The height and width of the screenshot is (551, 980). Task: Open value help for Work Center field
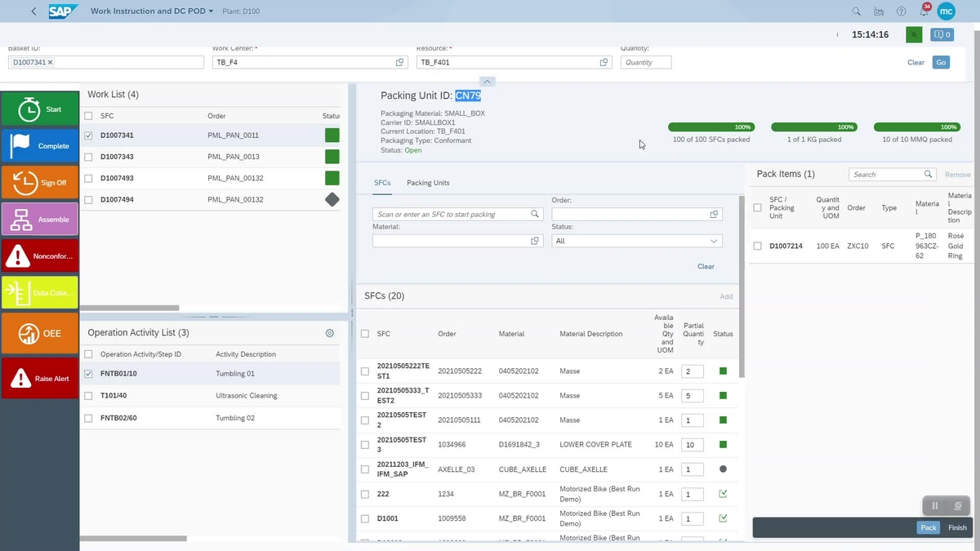coord(400,62)
